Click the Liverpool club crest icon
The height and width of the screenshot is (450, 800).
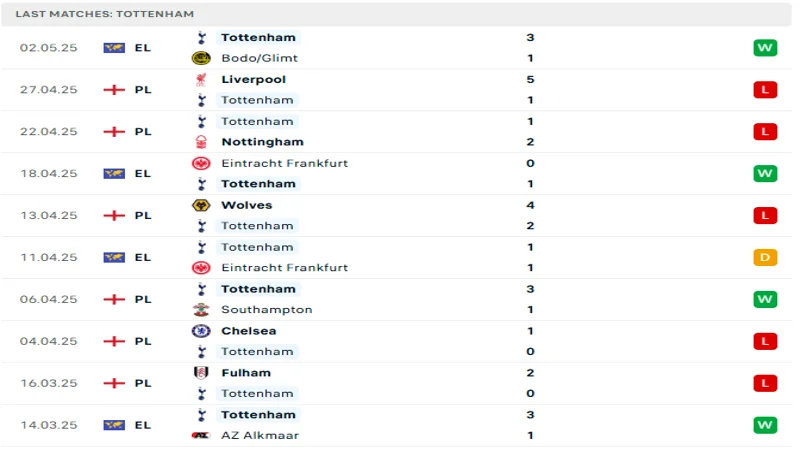(x=201, y=79)
